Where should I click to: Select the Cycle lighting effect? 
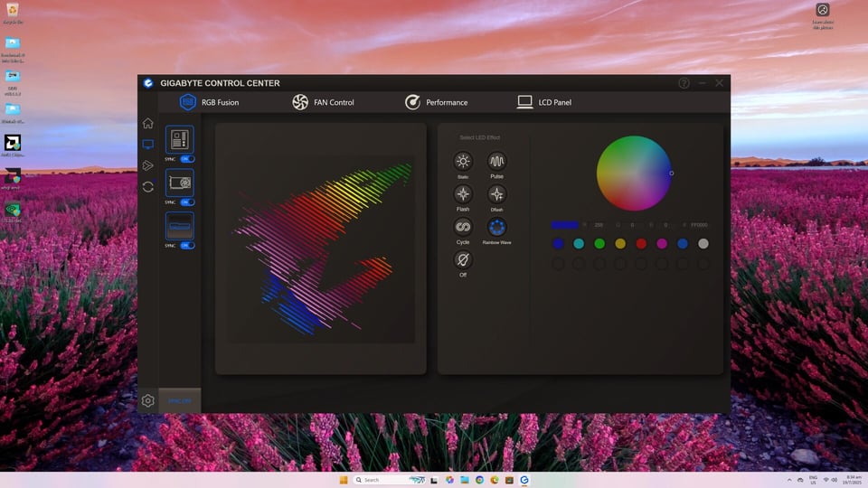coord(463,227)
